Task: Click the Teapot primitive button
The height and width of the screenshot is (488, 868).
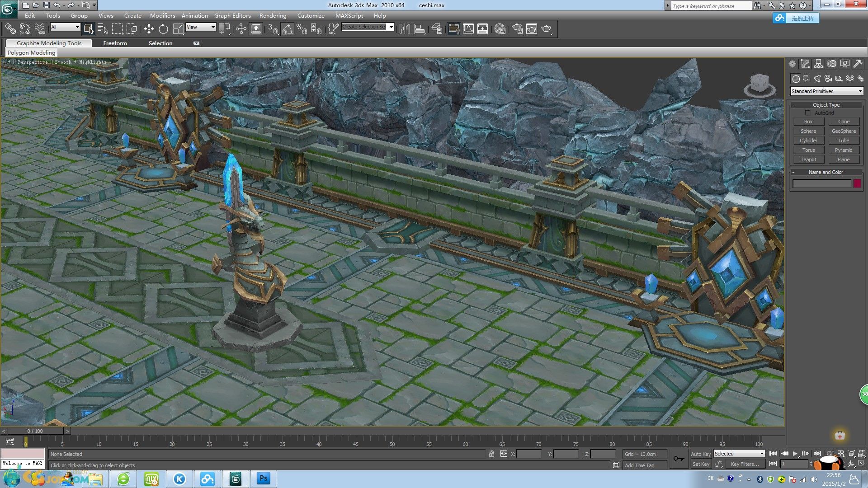Action: 808,160
